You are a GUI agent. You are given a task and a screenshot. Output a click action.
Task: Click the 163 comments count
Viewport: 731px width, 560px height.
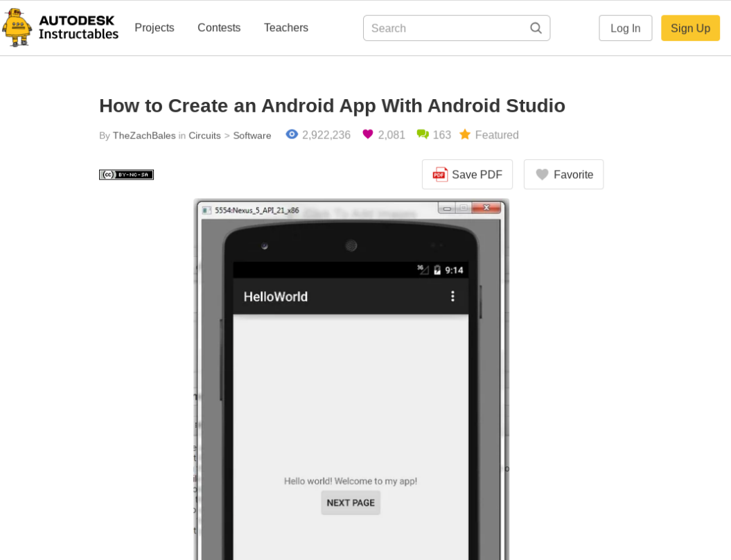442,134
